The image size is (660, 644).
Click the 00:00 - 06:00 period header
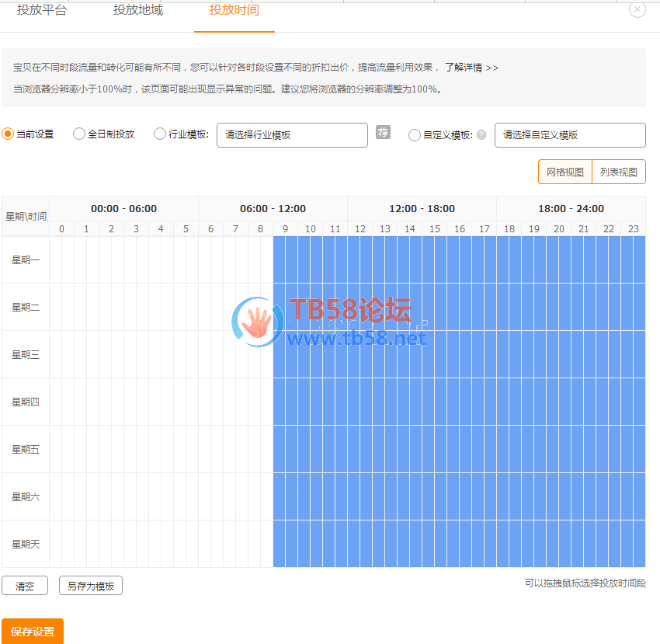[x=123, y=208]
